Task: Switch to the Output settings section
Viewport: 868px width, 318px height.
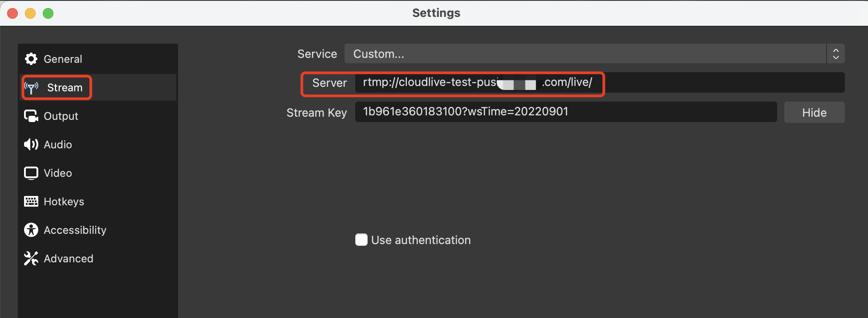Action: (61, 116)
